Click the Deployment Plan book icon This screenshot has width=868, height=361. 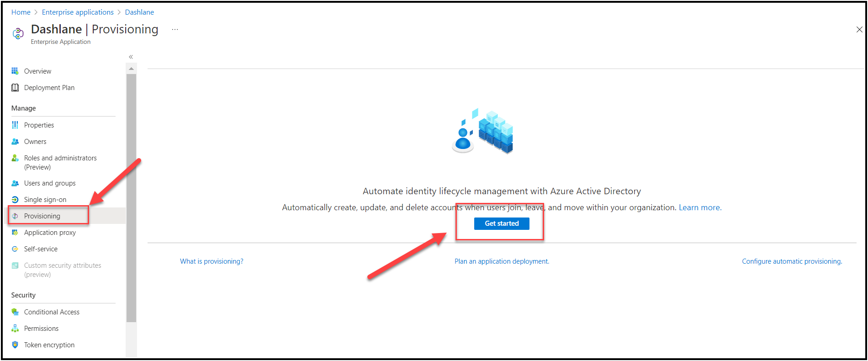tap(15, 88)
